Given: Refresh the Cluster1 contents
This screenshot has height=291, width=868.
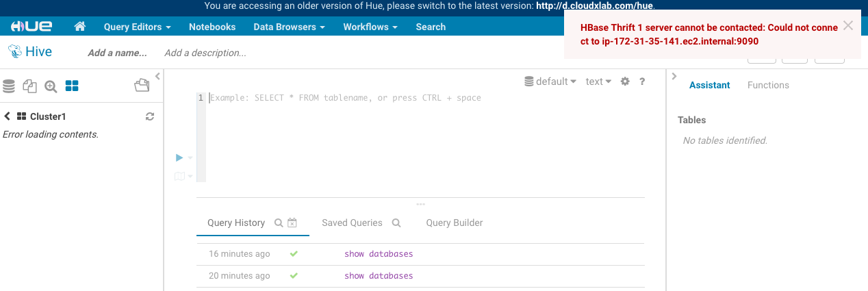Looking at the screenshot, I should (150, 116).
